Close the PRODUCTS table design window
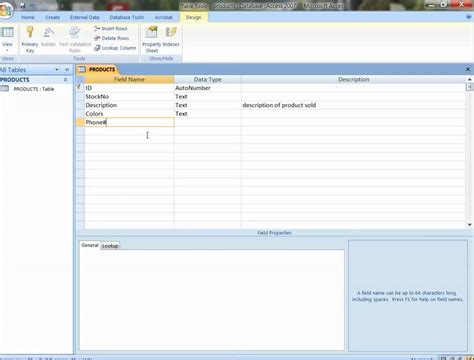The image size is (474, 360). pyautogui.click(x=468, y=69)
